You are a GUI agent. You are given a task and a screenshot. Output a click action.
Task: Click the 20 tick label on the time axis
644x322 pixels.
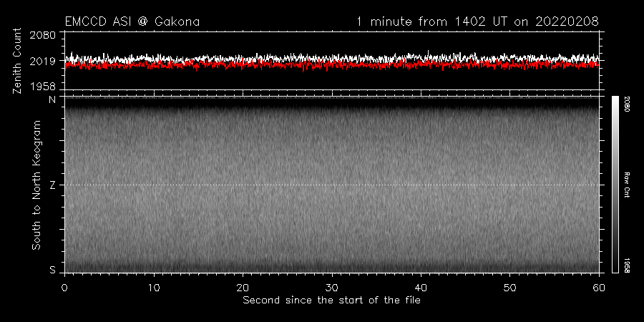coord(243,287)
